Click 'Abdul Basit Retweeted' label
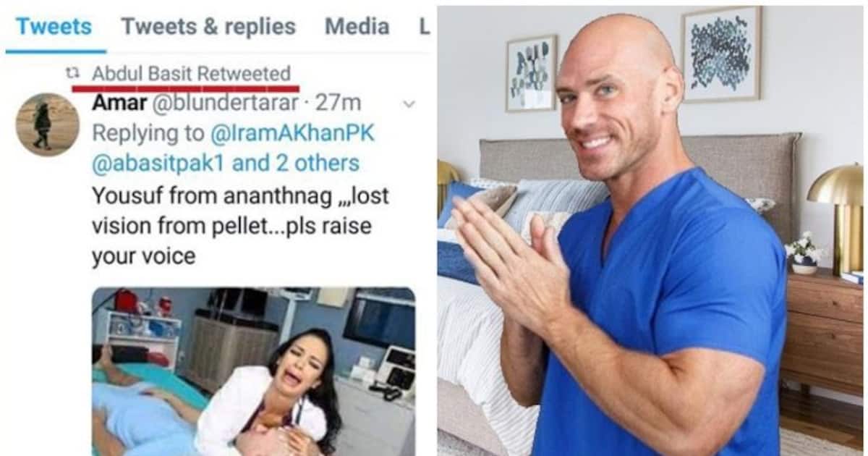Screen dimensions: 868x456 click(192, 74)
